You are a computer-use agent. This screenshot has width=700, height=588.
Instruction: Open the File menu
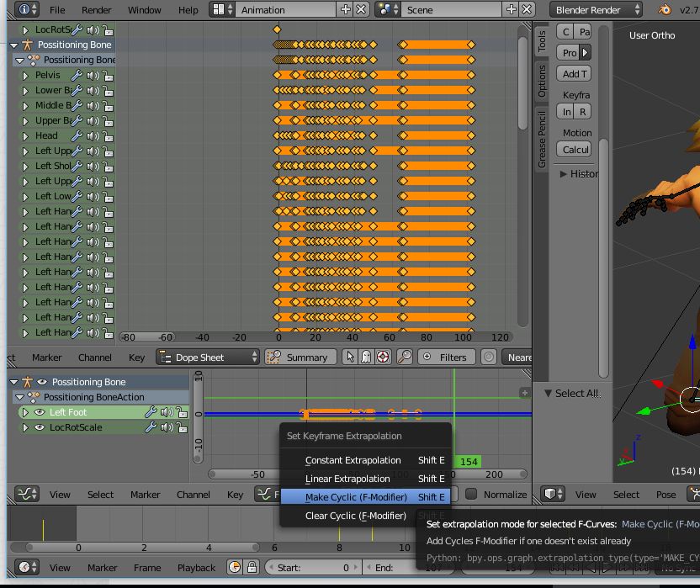click(x=57, y=10)
